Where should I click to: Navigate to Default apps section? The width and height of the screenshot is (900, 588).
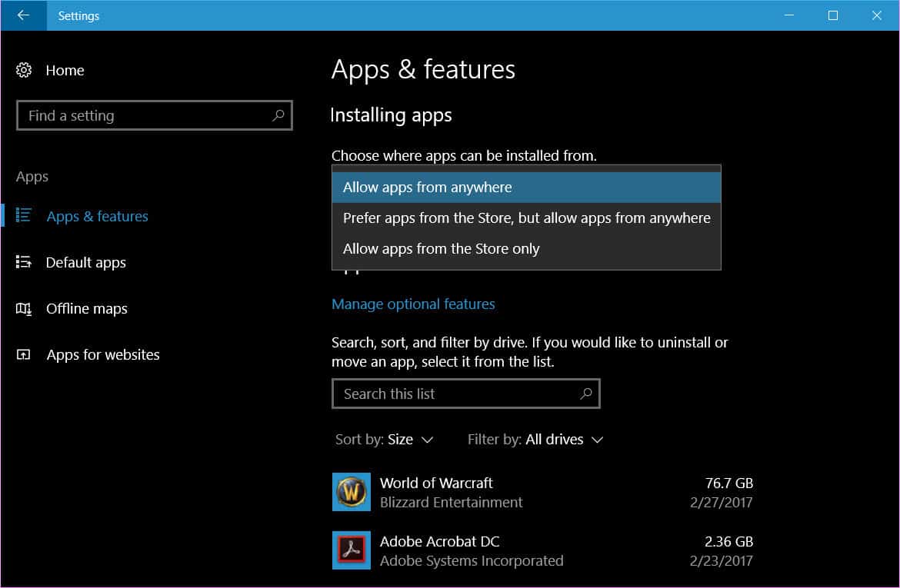[86, 262]
